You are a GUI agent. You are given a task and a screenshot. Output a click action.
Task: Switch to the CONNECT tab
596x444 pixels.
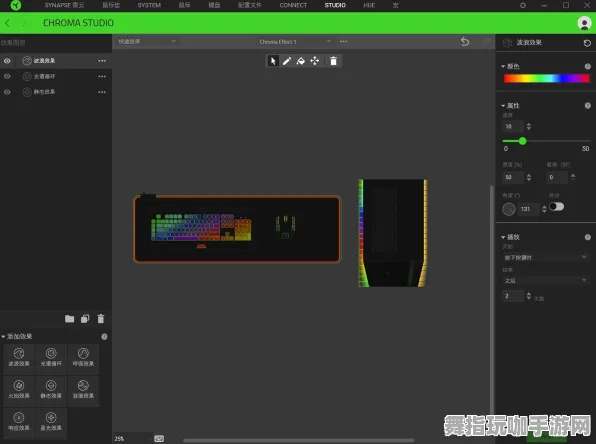tap(293, 5)
